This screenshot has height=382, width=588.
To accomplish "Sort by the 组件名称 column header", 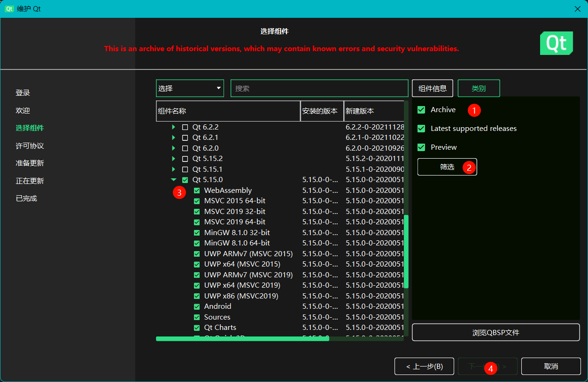I will [x=228, y=111].
